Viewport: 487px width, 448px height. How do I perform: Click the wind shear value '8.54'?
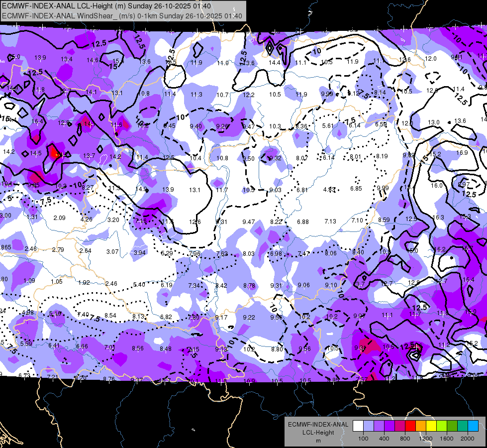point(110,315)
